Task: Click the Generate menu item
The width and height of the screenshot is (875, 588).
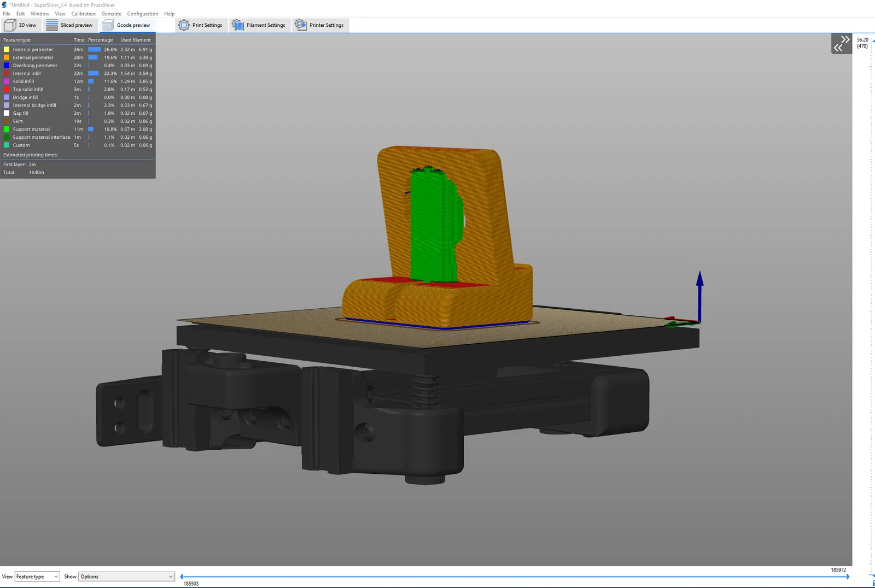Action: pyautogui.click(x=112, y=14)
